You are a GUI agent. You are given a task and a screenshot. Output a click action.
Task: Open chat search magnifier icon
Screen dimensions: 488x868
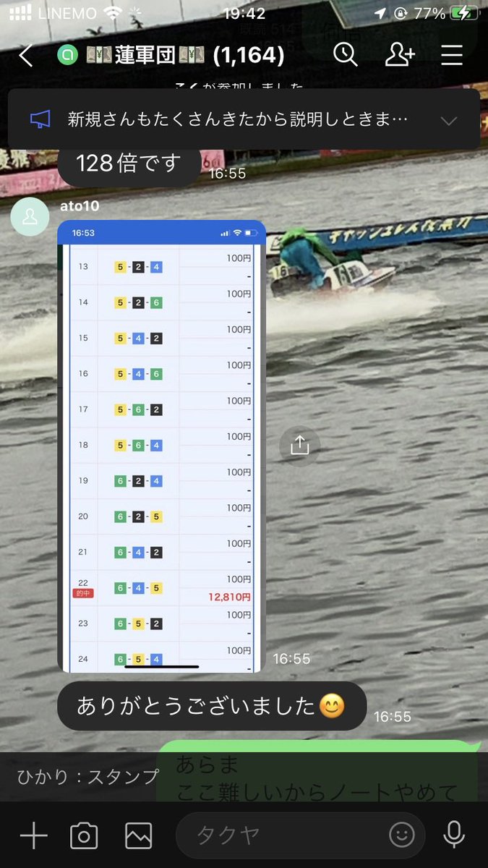point(346,54)
